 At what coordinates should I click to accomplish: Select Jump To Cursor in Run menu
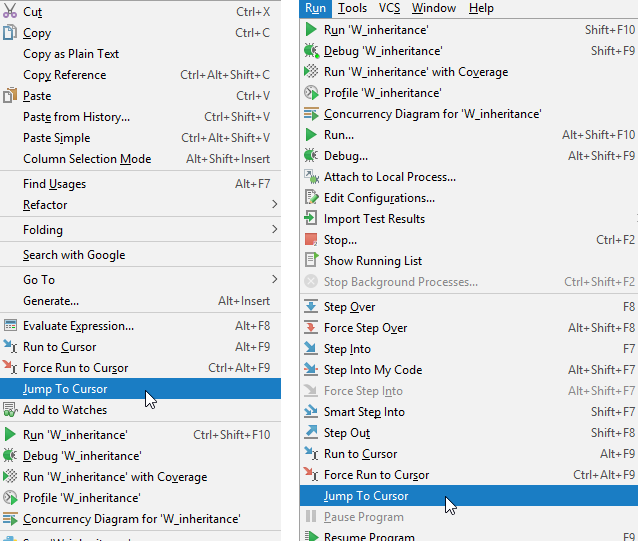click(469, 495)
